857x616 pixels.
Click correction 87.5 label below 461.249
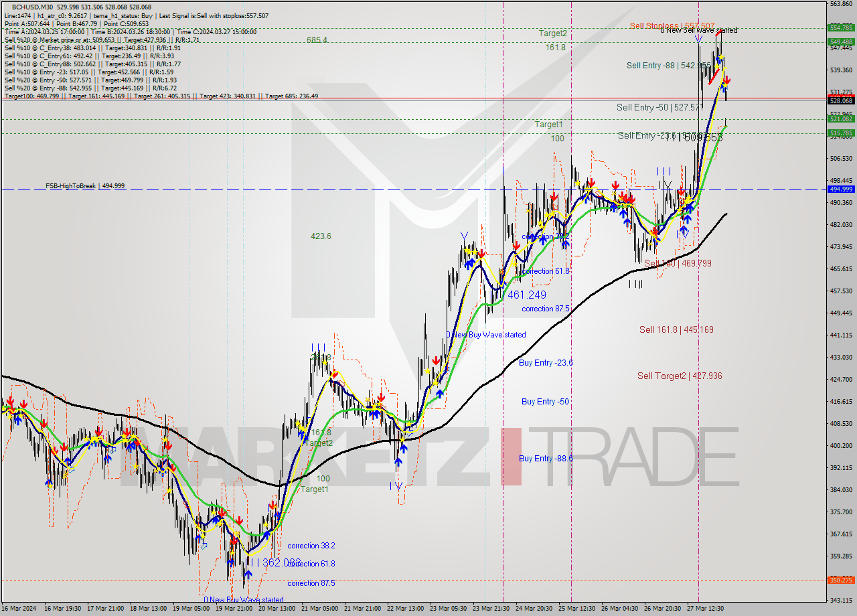click(546, 309)
